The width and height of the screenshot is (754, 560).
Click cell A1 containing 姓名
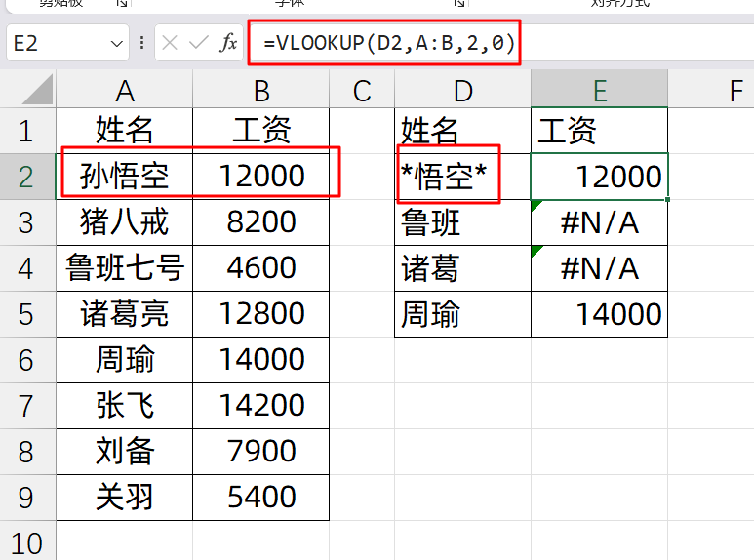(125, 131)
